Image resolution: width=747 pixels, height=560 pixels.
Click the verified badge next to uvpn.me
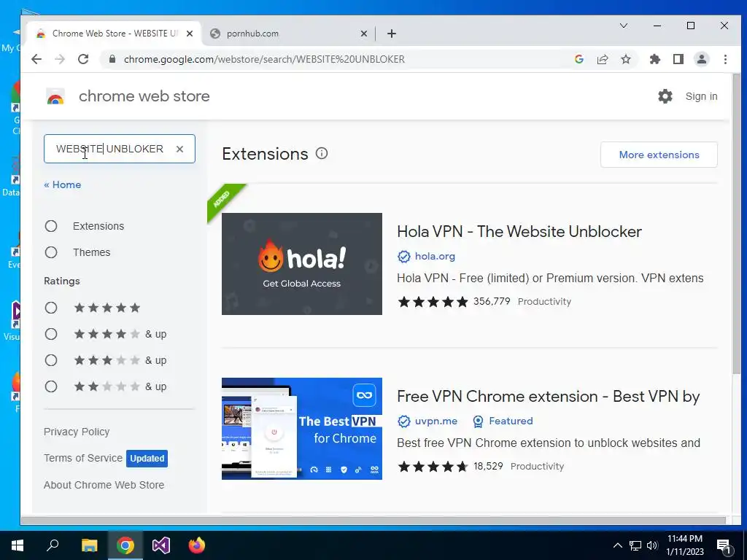tap(403, 421)
